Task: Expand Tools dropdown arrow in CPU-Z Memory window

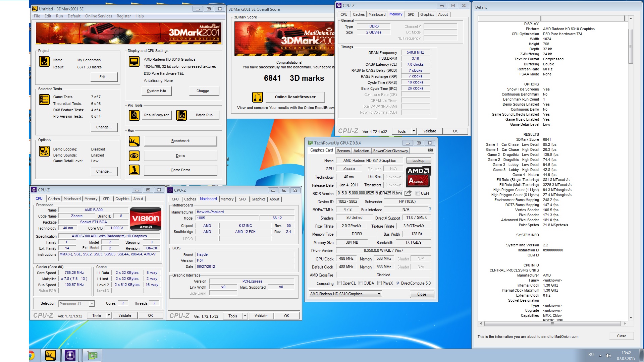Action: pyautogui.click(x=414, y=131)
